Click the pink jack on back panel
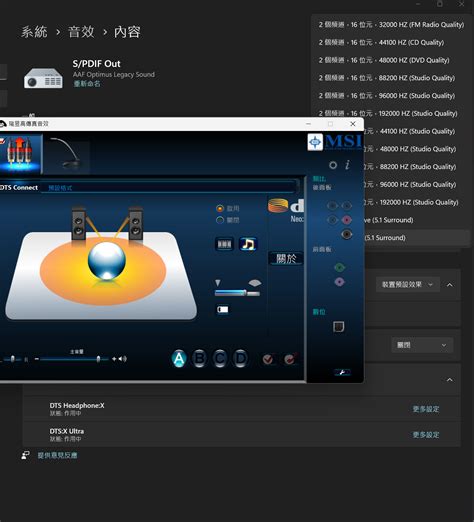This screenshot has width=474, height=522. 347,220
